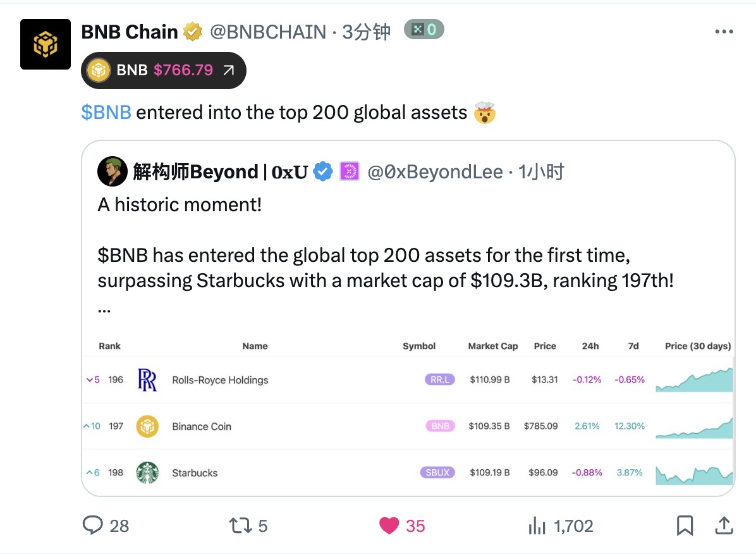
Task: Open the three-dot more menu
Action: [x=724, y=32]
